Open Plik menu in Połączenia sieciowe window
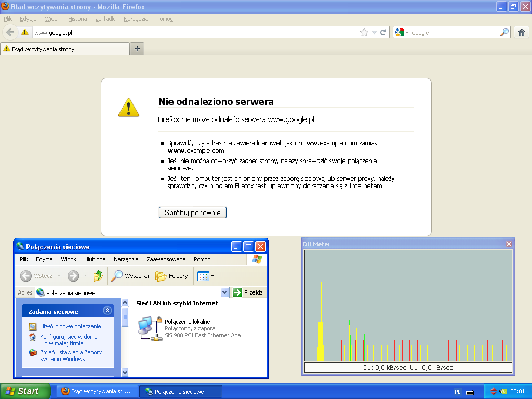This screenshot has width=532, height=399. pyautogui.click(x=24, y=259)
